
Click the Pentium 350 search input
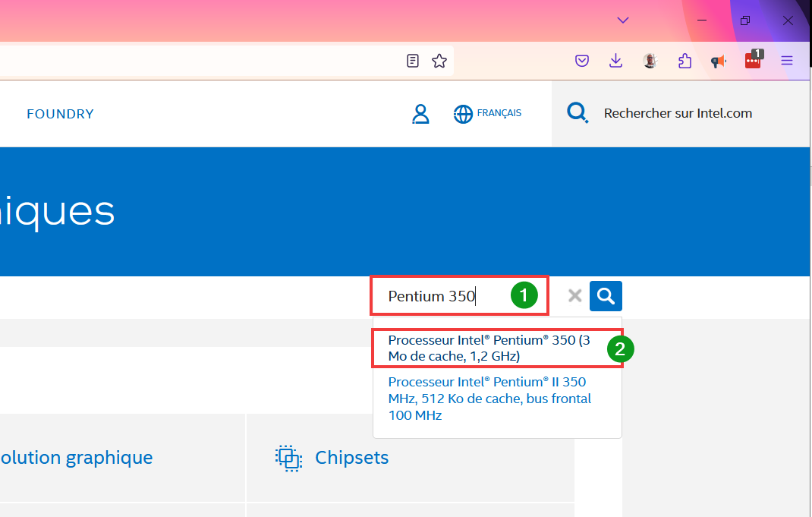(x=459, y=296)
